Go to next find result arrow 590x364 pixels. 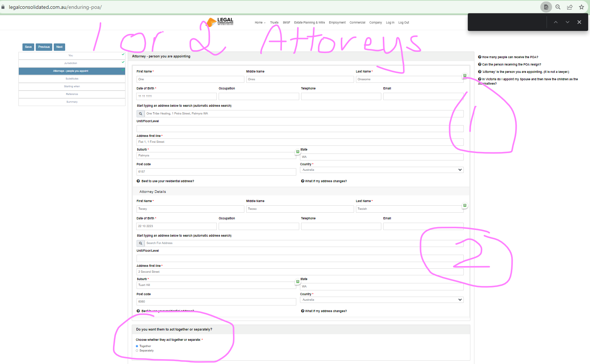coord(568,22)
